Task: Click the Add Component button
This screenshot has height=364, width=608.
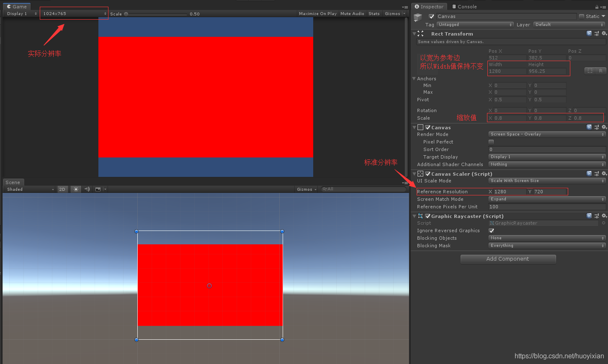Action: click(x=508, y=259)
